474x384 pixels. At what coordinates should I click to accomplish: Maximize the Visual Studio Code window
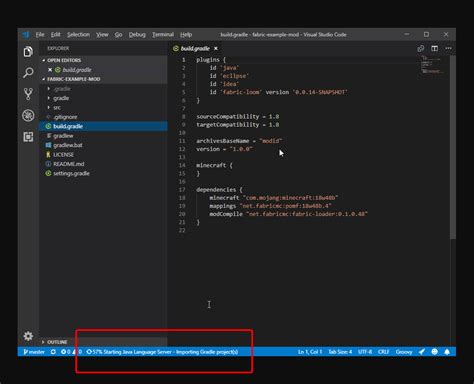click(426, 34)
